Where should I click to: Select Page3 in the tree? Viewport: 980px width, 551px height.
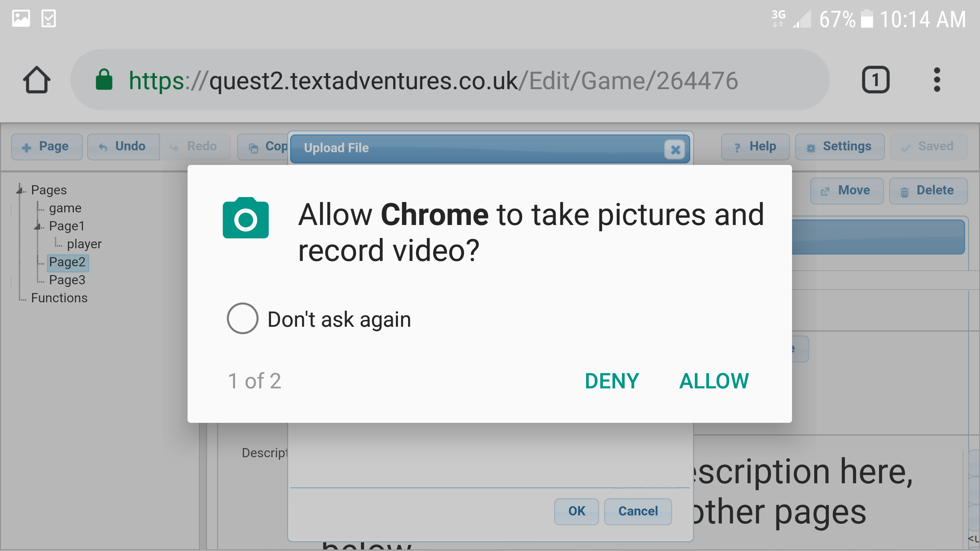coord(67,280)
